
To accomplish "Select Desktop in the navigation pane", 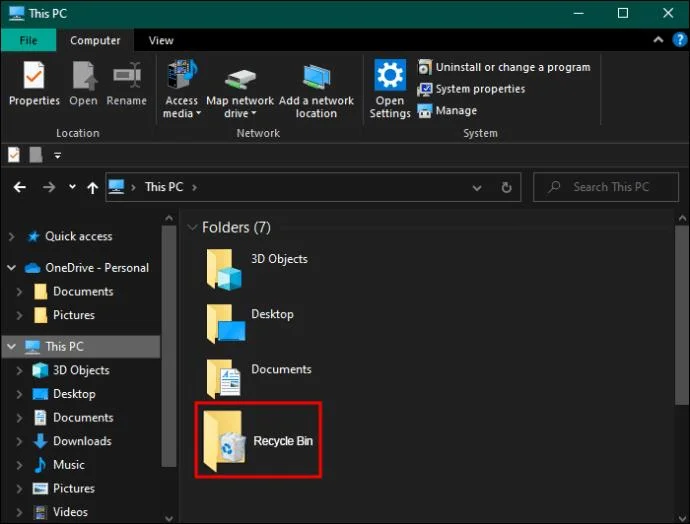I will click(74, 394).
